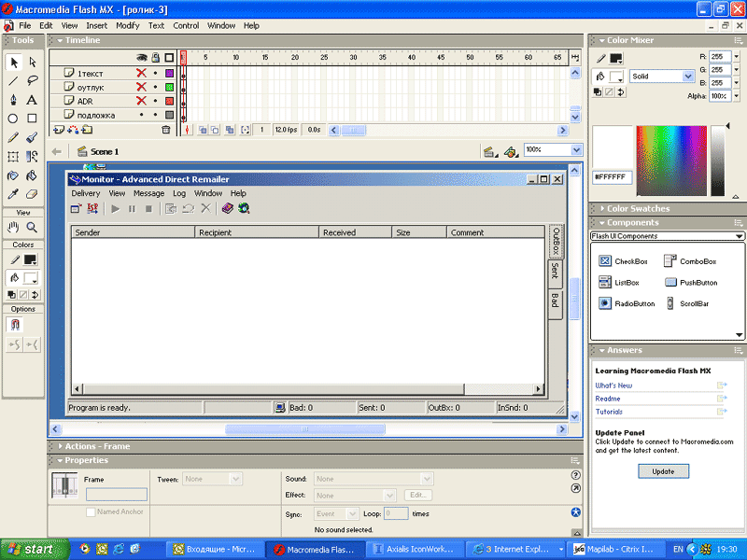Screen dimensions: 747x560
Task: Click the Insert Layer icon
Action: [x=59, y=130]
